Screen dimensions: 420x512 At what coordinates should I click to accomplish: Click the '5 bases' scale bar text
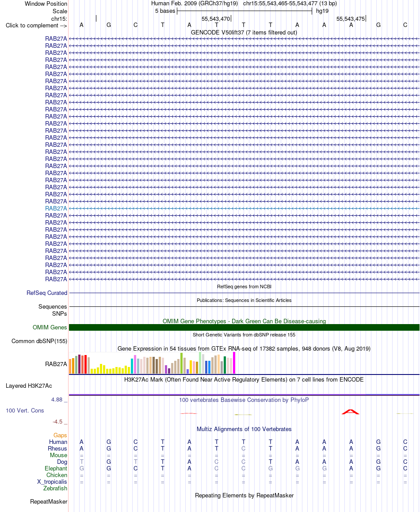[x=165, y=11]
